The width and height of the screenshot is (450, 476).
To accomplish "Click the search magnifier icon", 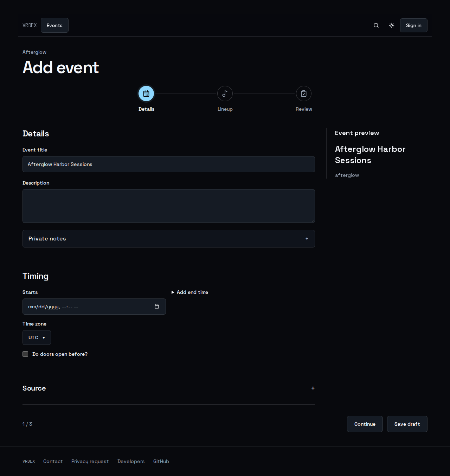I will click(x=376, y=25).
